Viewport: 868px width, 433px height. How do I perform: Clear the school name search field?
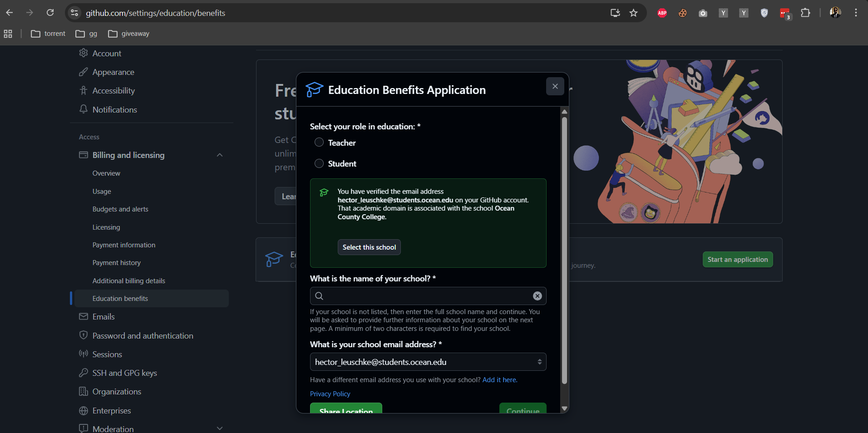click(537, 296)
